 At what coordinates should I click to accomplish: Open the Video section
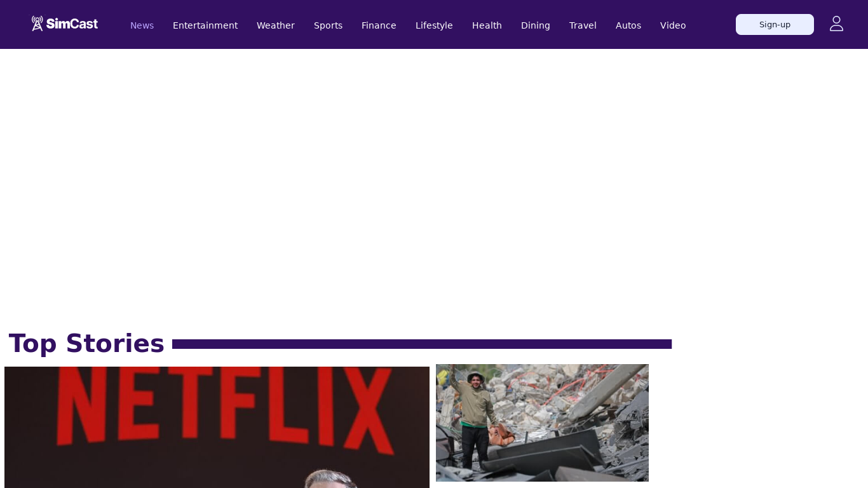tap(673, 25)
